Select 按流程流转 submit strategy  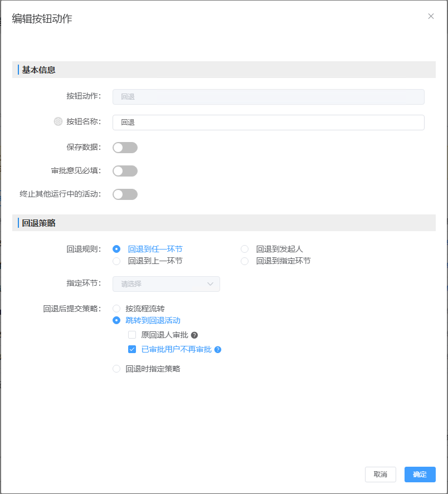coord(116,309)
